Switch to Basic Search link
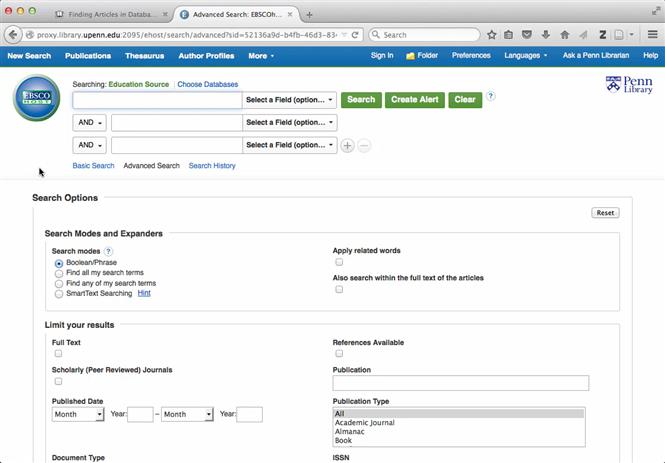 tap(93, 166)
